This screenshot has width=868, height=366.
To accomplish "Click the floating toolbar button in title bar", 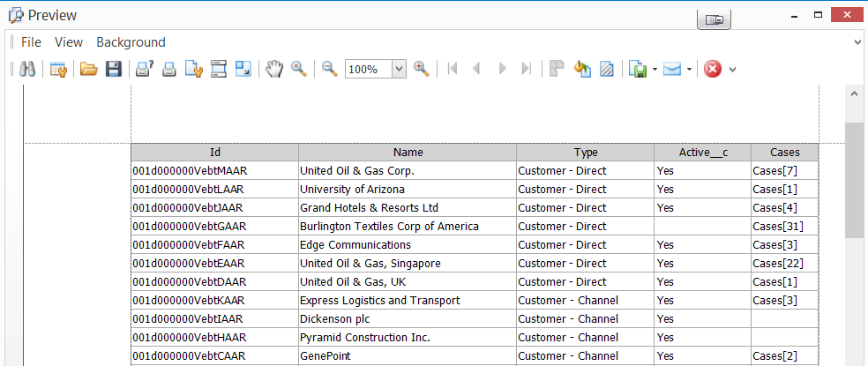I will 715,19.
